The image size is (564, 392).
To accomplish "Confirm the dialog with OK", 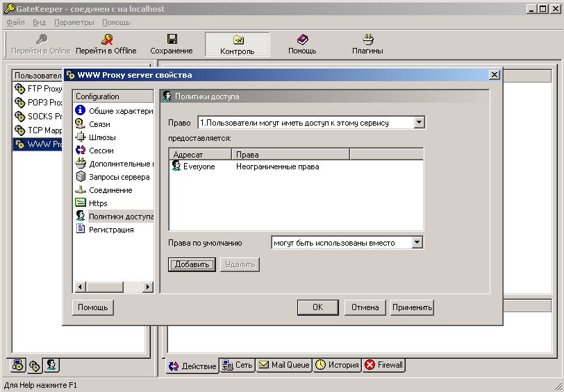I will (x=318, y=307).
